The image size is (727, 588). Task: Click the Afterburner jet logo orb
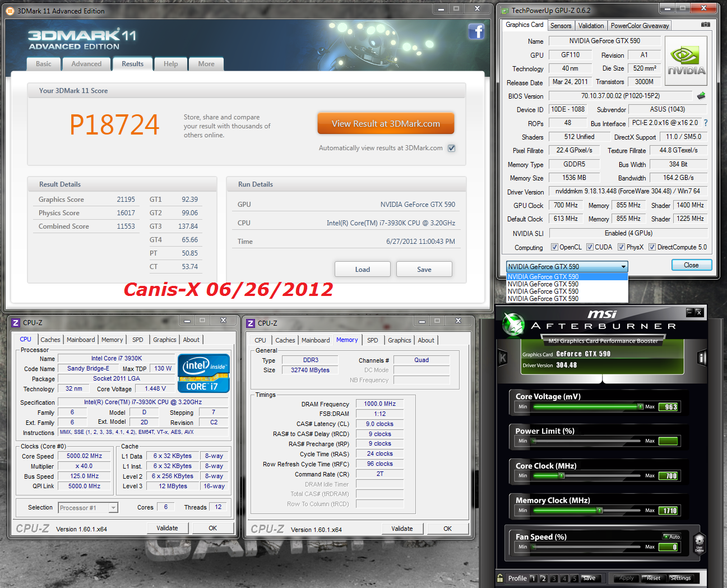click(513, 324)
